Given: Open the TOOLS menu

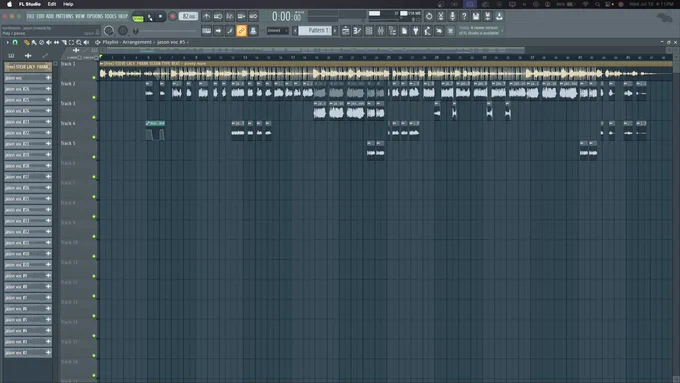Looking at the screenshot, I should (x=111, y=16).
